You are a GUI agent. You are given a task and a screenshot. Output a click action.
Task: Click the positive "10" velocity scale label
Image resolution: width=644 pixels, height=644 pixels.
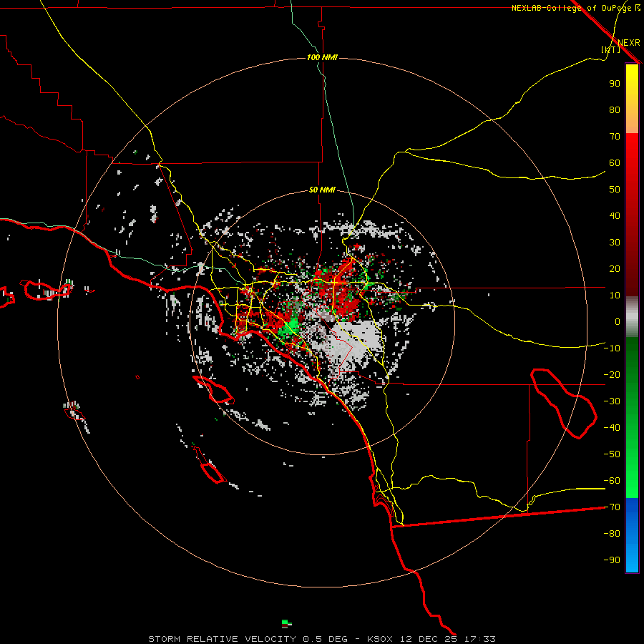pos(615,296)
